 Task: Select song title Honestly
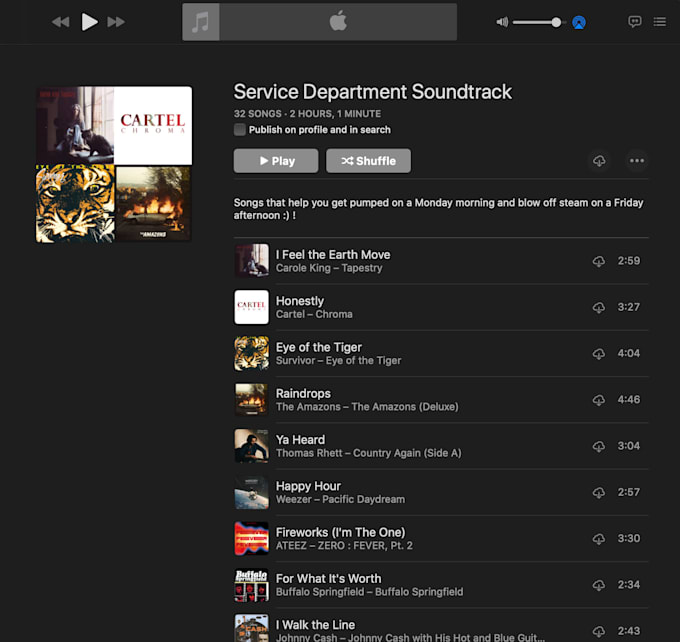coord(300,301)
